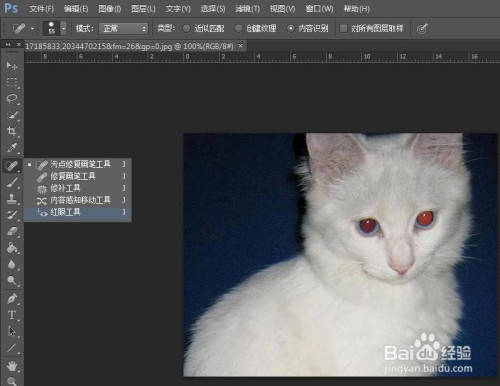The width and height of the screenshot is (500, 386).
Task: Open 文字(Y) menu
Action: tap(178, 9)
